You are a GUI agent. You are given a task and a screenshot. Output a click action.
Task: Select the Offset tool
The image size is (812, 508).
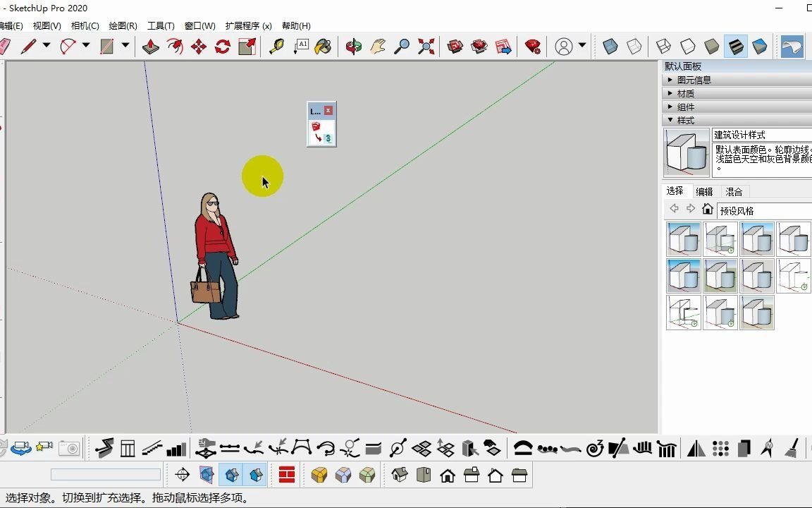[x=175, y=47]
